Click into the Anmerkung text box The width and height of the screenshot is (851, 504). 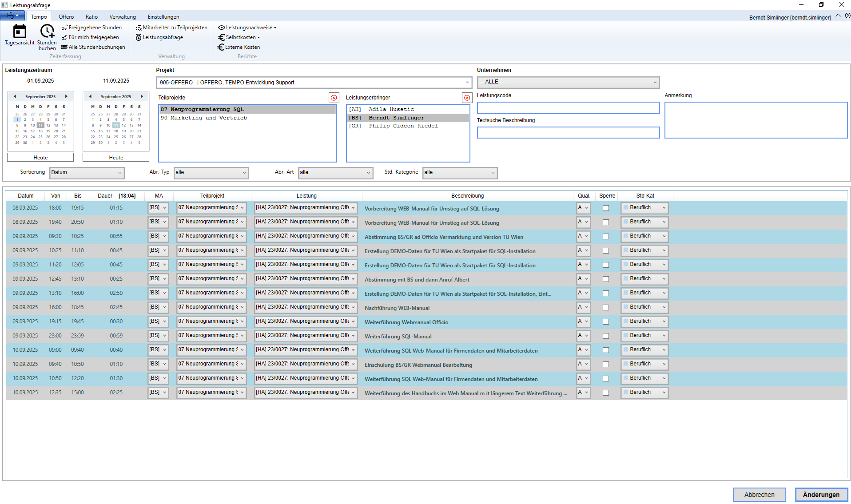[x=756, y=120]
